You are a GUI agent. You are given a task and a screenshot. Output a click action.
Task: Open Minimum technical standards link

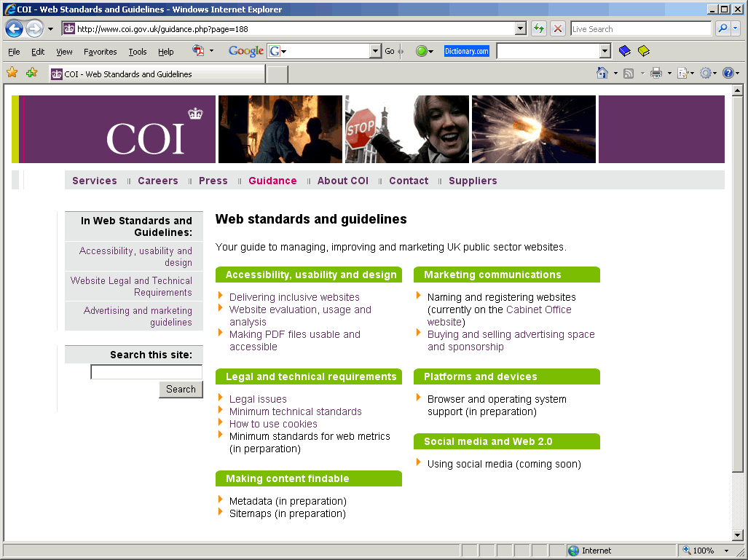click(x=295, y=411)
